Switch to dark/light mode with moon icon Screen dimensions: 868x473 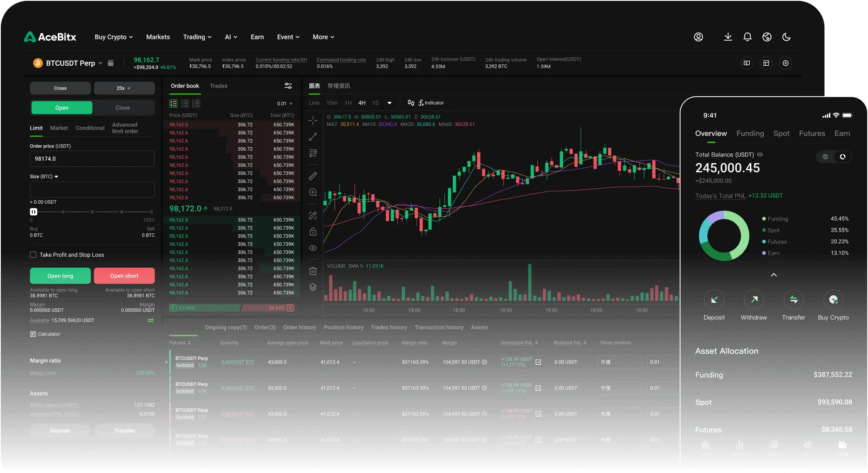point(786,37)
